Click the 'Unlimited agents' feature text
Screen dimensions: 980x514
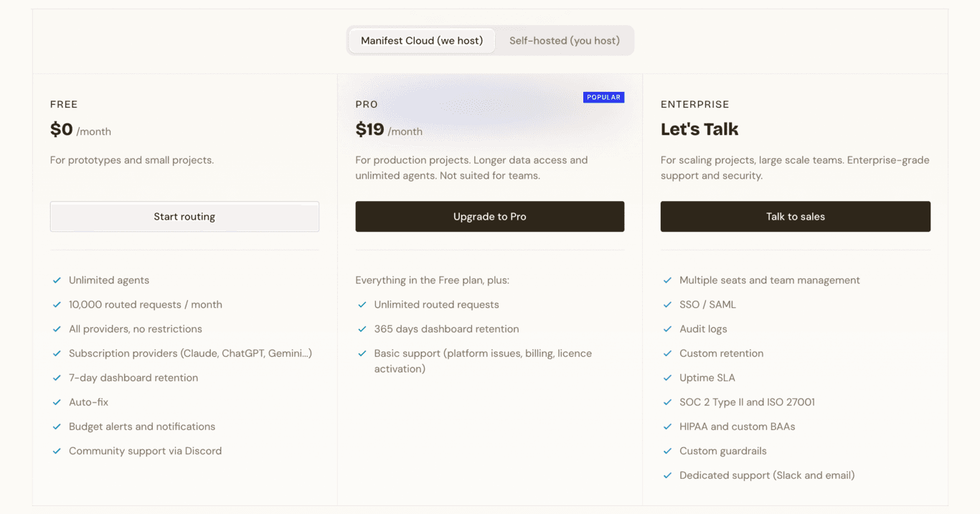[x=109, y=281]
